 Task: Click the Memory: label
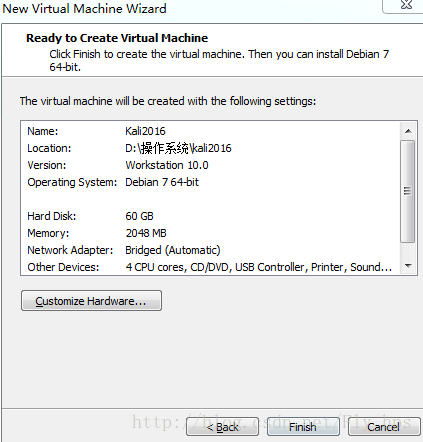(48, 233)
